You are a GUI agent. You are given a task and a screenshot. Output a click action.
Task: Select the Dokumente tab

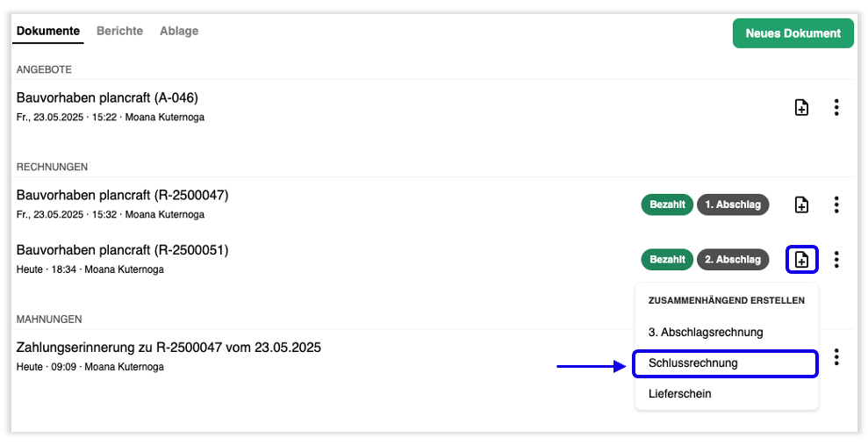48,31
